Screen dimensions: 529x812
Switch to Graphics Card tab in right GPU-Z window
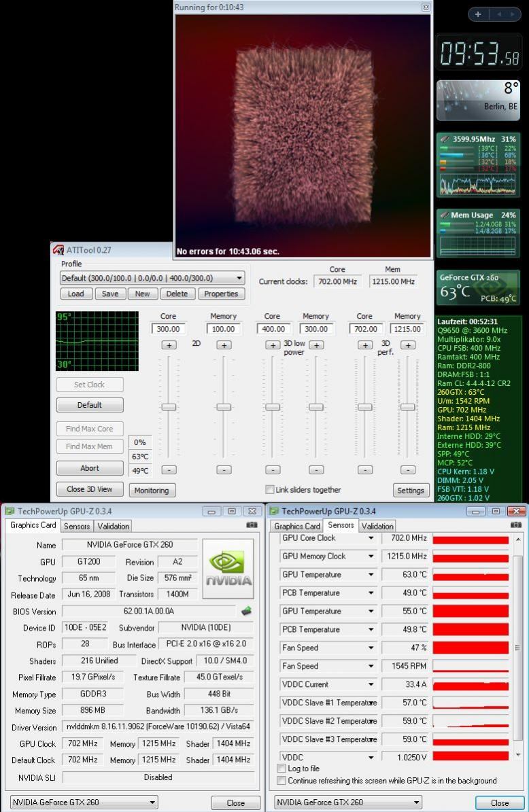point(297,526)
